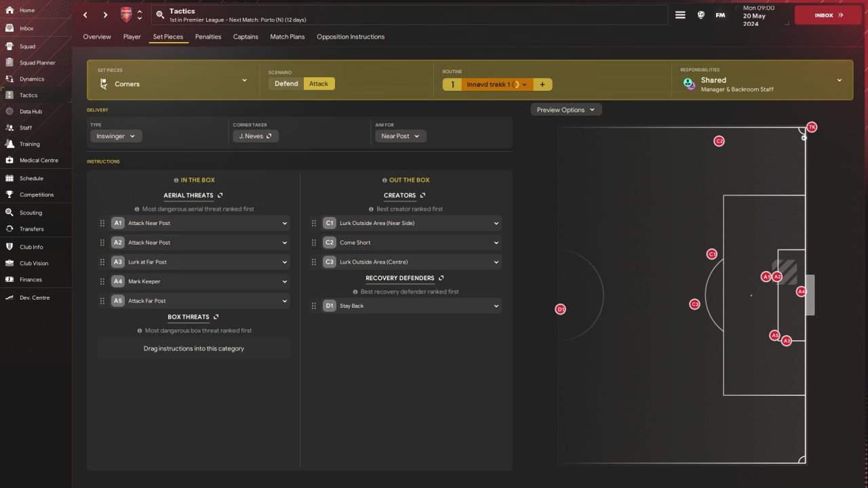Expand the Near Post aim dropdown
This screenshot has height=488, width=868.
400,136
